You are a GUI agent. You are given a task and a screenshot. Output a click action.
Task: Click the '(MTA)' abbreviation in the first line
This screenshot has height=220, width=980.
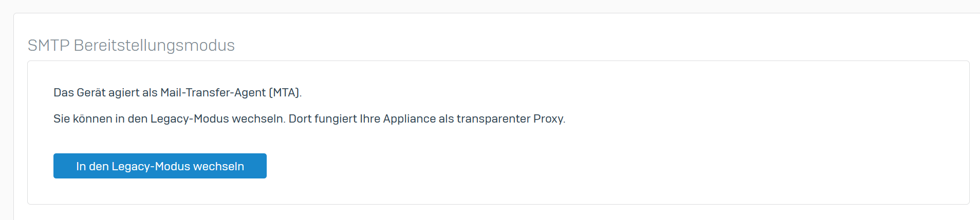pyautogui.click(x=285, y=93)
